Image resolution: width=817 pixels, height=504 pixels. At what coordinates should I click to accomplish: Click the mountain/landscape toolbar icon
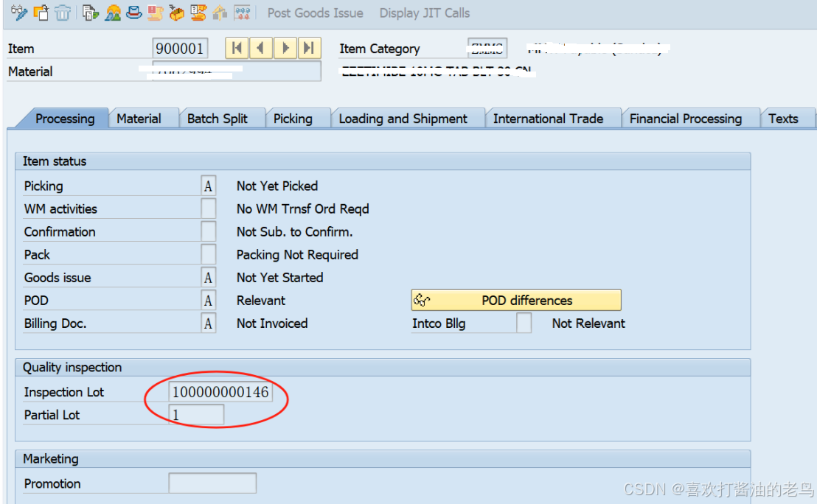click(111, 12)
